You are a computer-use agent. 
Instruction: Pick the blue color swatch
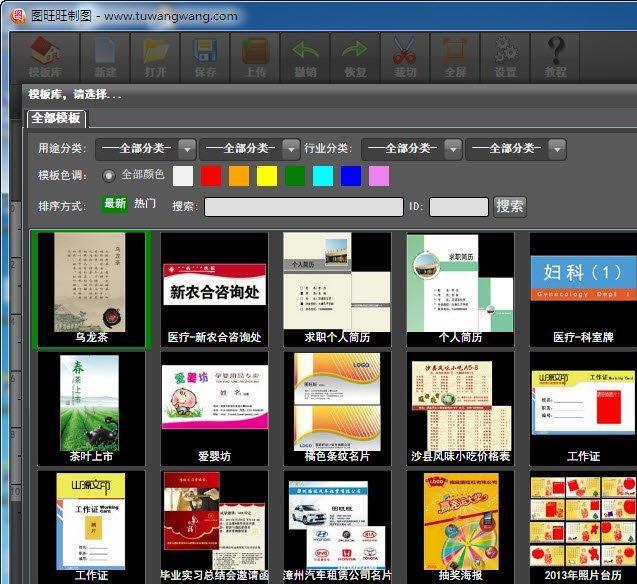(351, 176)
